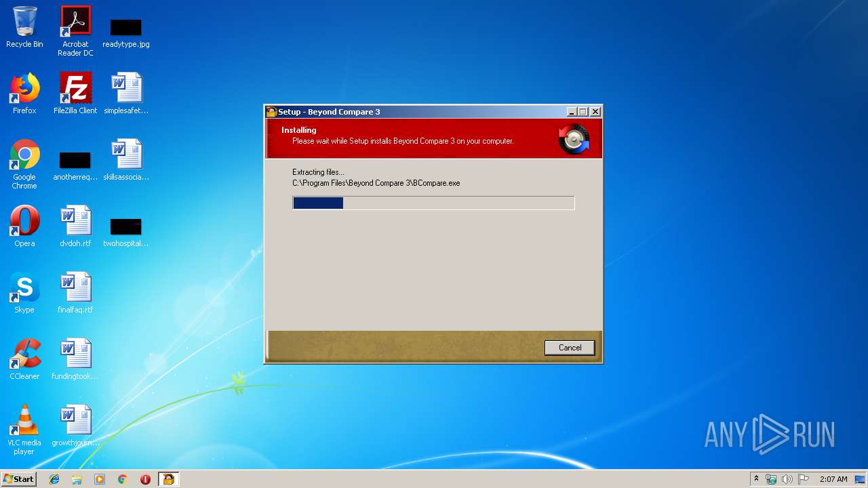Select the dvdoh.rtf document icon
This screenshot has width=868, height=488.
pyautogui.click(x=75, y=226)
